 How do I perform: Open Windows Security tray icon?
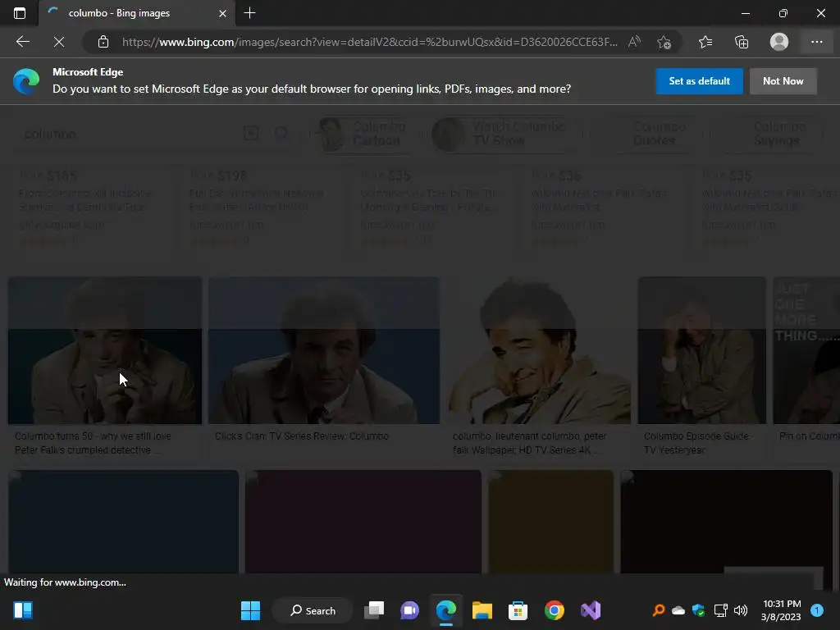pos(699,610)
